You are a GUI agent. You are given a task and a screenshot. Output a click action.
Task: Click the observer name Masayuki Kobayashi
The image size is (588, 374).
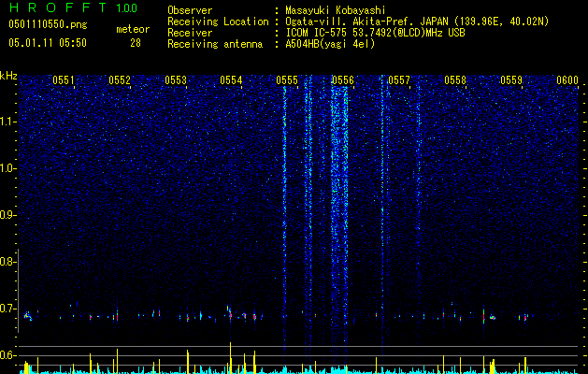(x=336, y=10)
